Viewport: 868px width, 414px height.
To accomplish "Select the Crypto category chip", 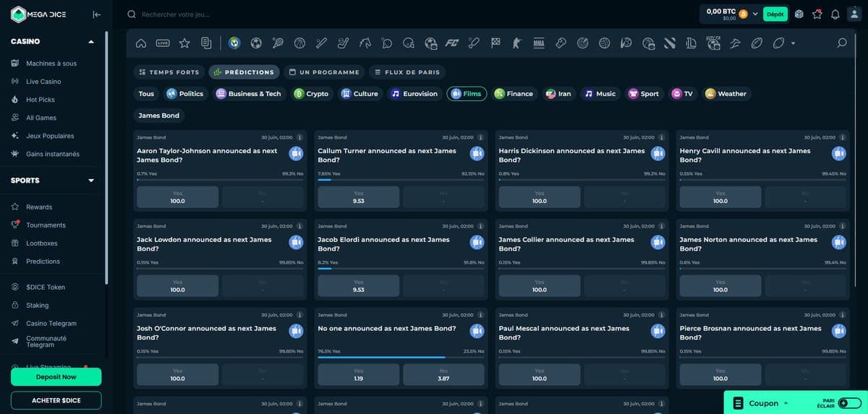I will coord(311,94).
